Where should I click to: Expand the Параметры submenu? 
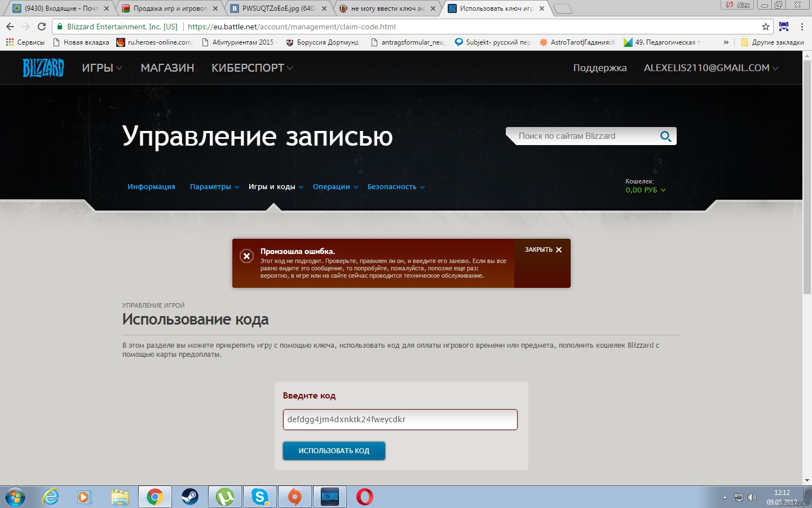click(214, 187)
